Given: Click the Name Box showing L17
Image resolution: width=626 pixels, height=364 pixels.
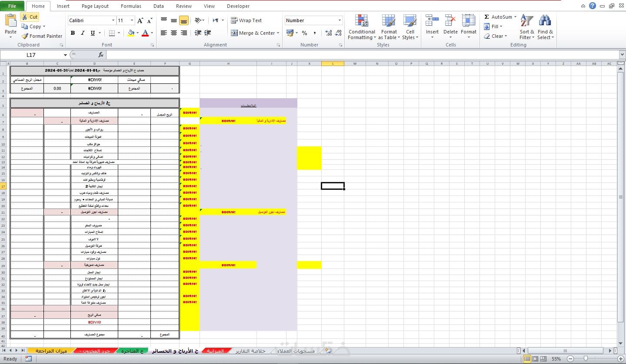Looking at the screenshot, I should 31,55.
